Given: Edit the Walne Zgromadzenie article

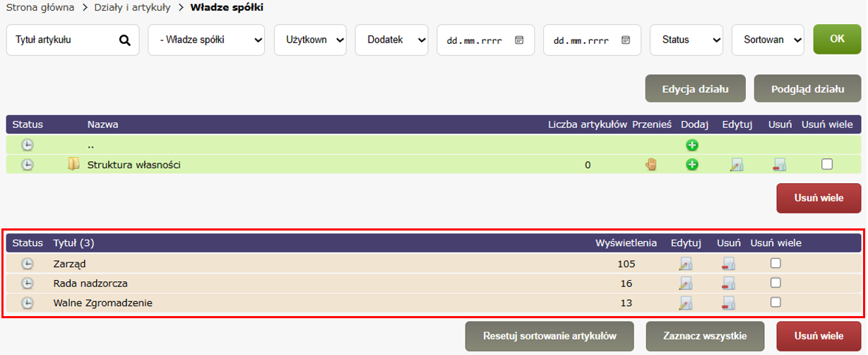Looking at the screenshot, I should (685, 303).
